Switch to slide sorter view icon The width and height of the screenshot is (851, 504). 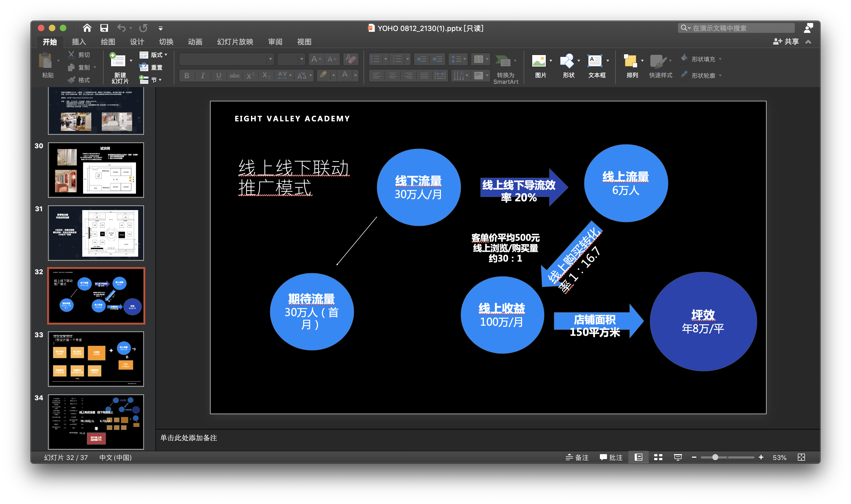[x=658, y=457]
